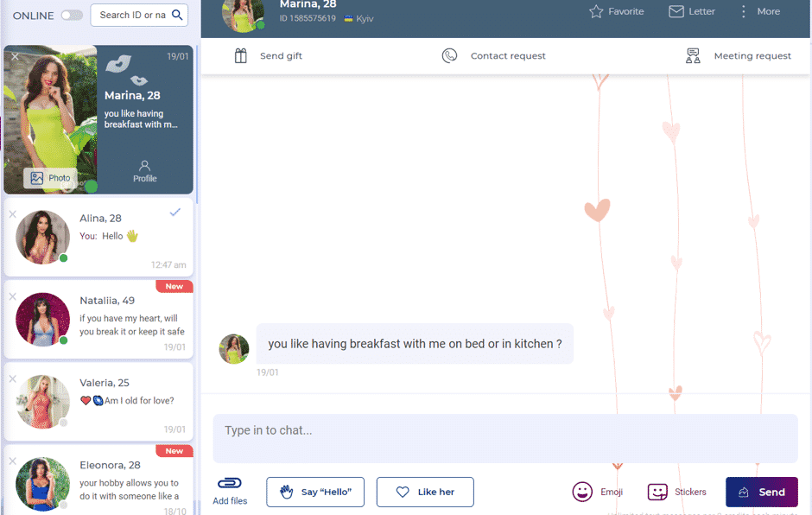
Task: Open Eleonora's hobby message preview
Action: coord(130,490)
